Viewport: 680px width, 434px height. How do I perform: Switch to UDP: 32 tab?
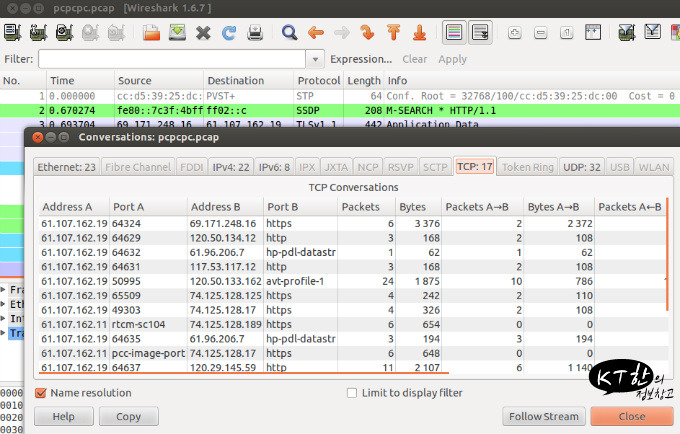click(x=582, y=167)
